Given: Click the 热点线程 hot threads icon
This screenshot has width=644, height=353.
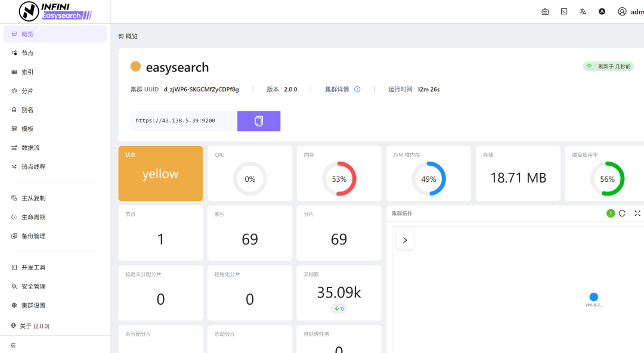Looking at the screenshot, I should pyautogui.click(x=14, y=166).
